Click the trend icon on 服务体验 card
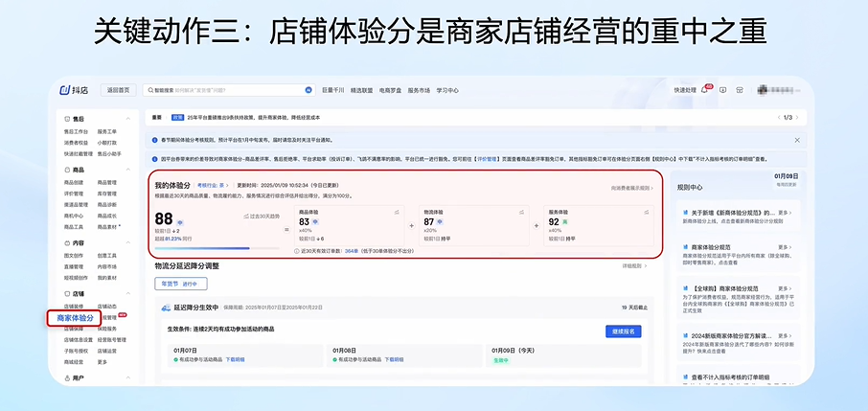The image size is (868, 411). [646, 211]
